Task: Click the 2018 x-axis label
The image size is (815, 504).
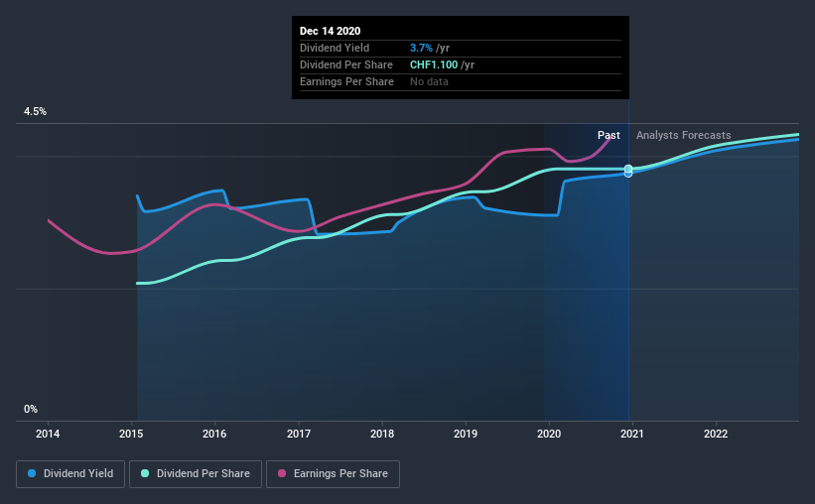Action: 382,434
